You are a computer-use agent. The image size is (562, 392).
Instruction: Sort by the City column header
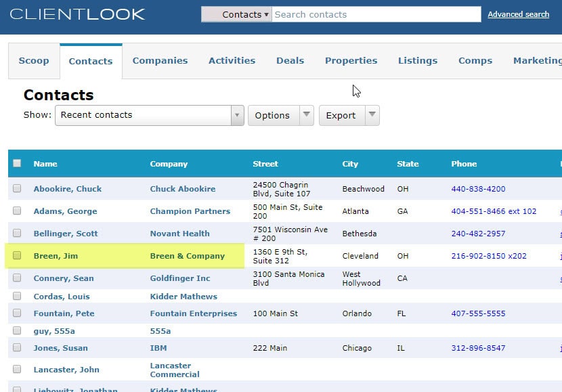point(350,164)
